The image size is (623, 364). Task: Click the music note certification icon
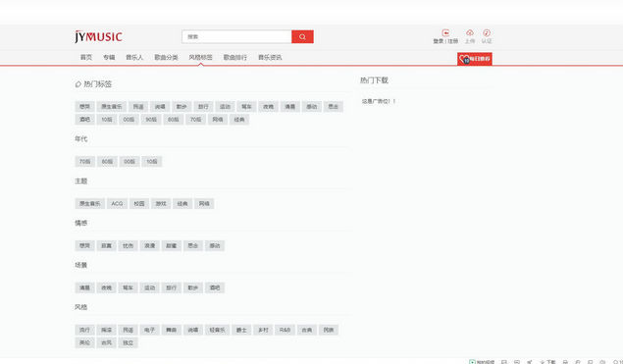click(x=487, y=33)
